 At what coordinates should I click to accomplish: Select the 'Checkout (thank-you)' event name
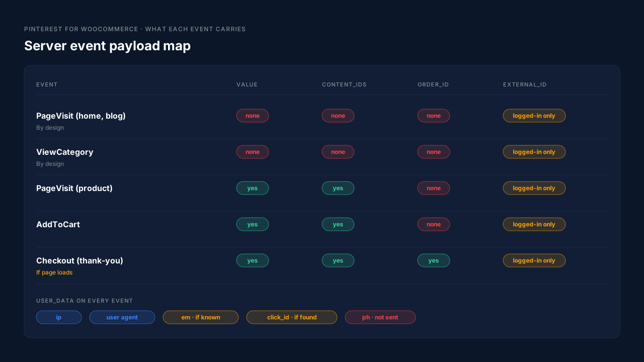tap(79, 260)
